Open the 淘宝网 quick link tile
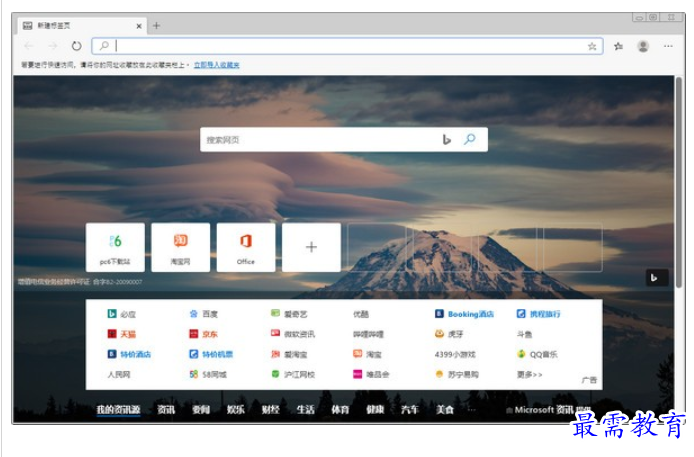The image size is (694, 457). pyautogui.click(x=181, y=247)
